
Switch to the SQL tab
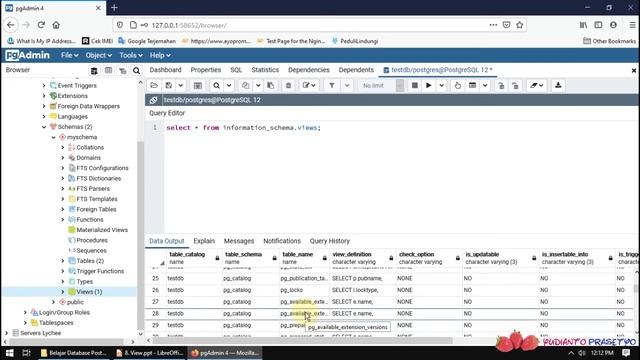(236, 70)
